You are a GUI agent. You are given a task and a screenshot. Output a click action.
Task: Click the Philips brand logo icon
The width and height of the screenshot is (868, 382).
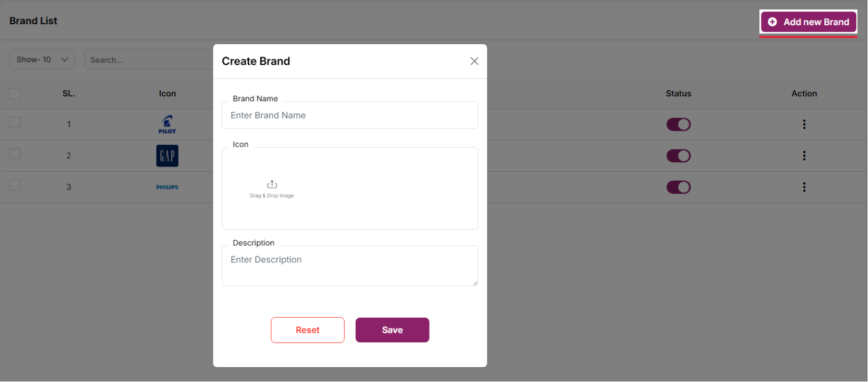tap(167, 187)
